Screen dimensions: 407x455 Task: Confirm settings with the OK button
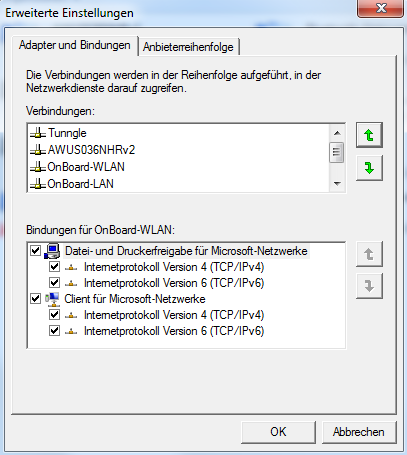point(278,432)
